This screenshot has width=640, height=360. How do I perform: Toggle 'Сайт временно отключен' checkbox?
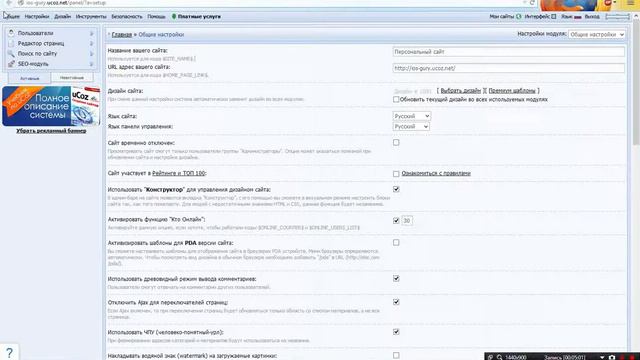tap(396, 142)
